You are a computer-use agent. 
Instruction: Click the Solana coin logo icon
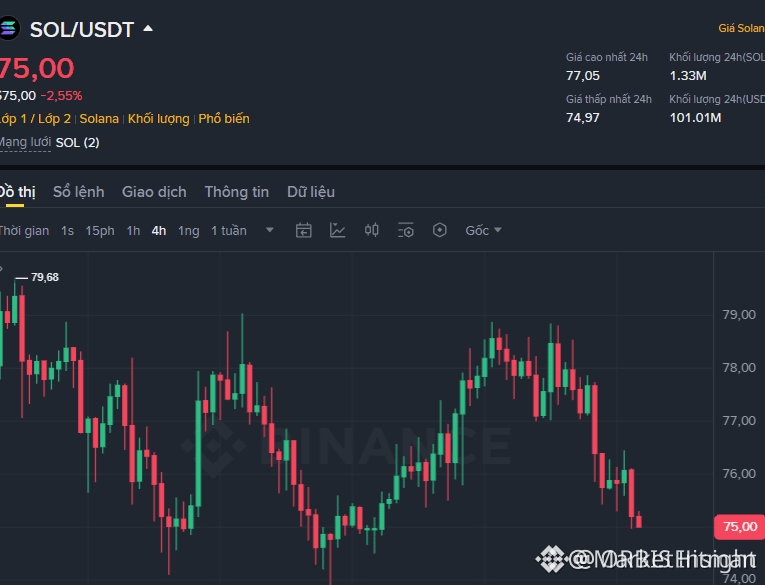9,28
